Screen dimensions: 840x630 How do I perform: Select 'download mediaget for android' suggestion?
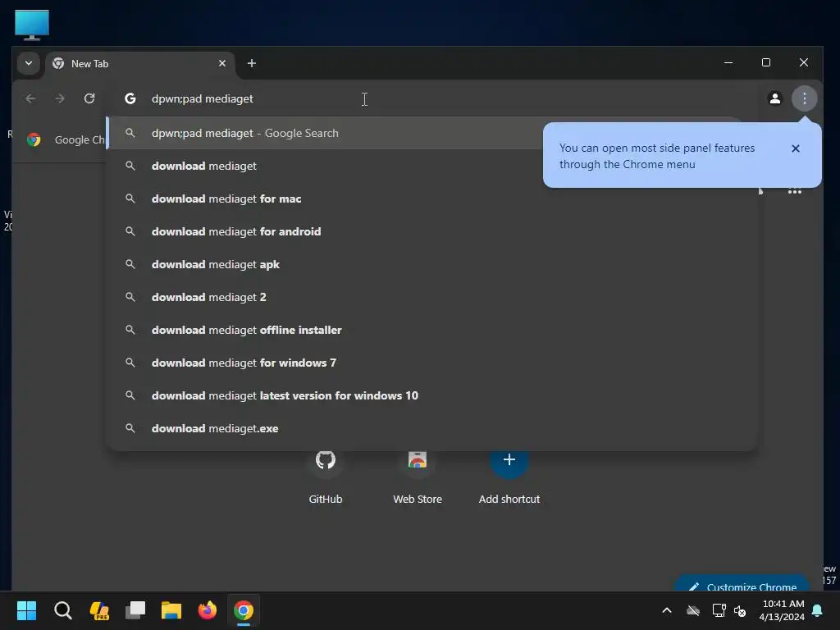431,231
